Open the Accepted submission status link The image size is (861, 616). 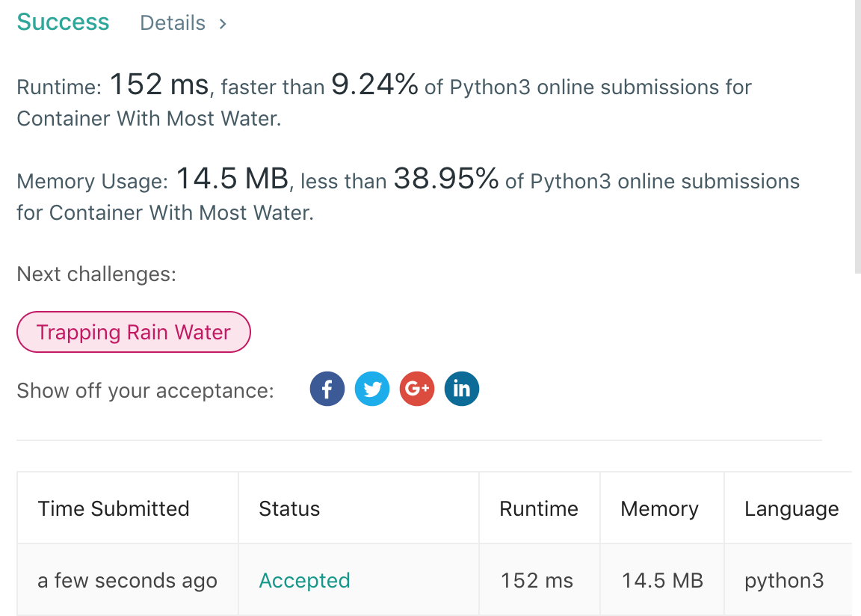pos(304,580)
